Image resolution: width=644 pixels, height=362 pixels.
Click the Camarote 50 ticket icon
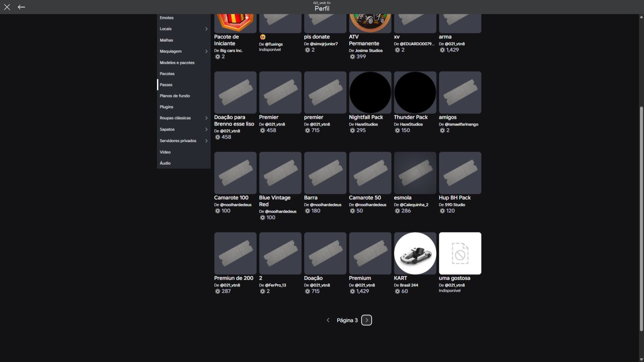coord(370,173)
